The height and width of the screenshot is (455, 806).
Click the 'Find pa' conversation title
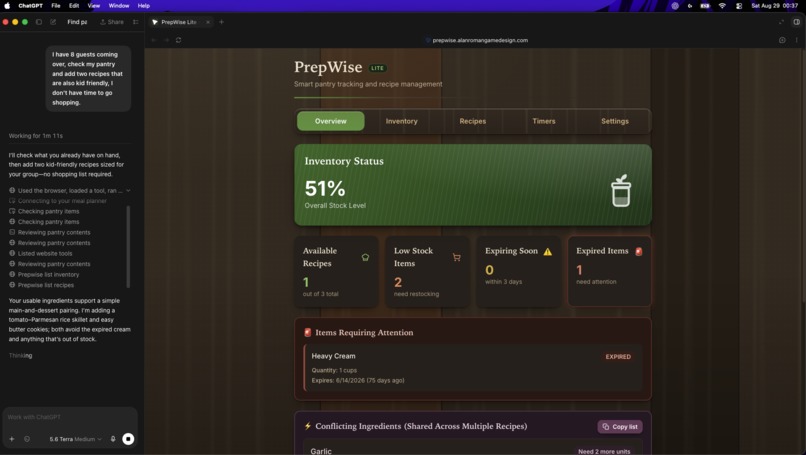click(77, 22)
